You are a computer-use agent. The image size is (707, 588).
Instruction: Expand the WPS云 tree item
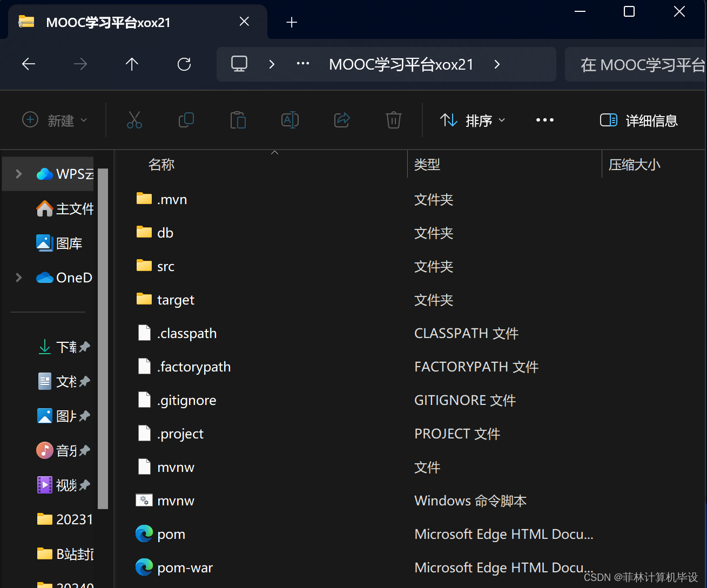tap(18, 174)
